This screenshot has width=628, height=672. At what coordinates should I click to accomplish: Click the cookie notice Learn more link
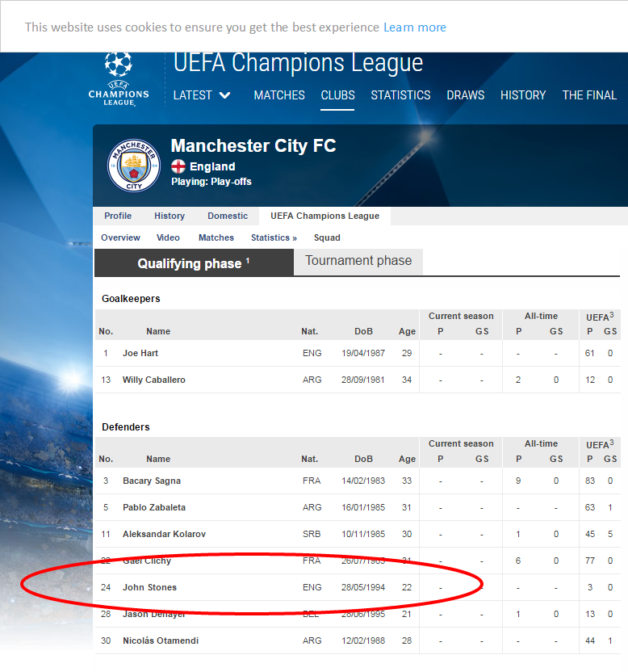[415, 27]
